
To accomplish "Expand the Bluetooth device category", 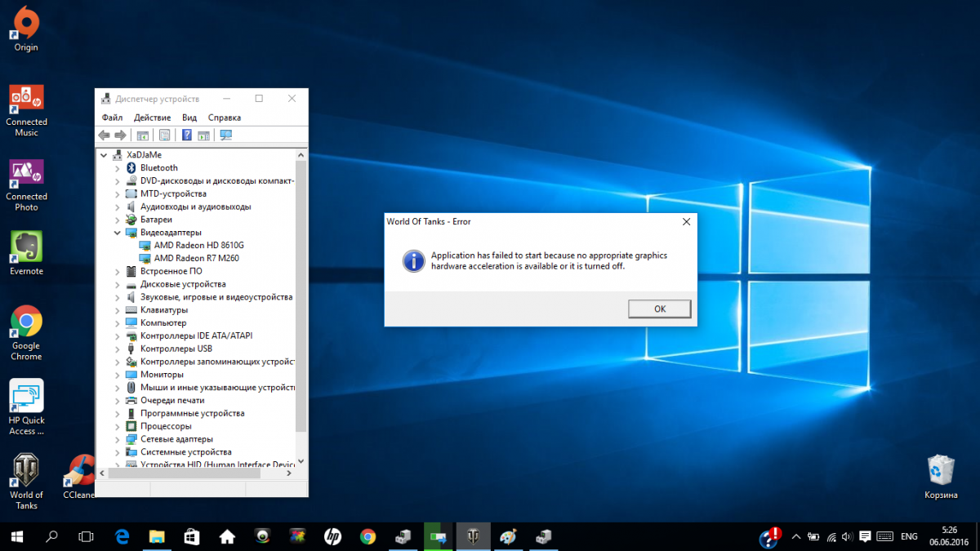I will (x=118, y=168).
